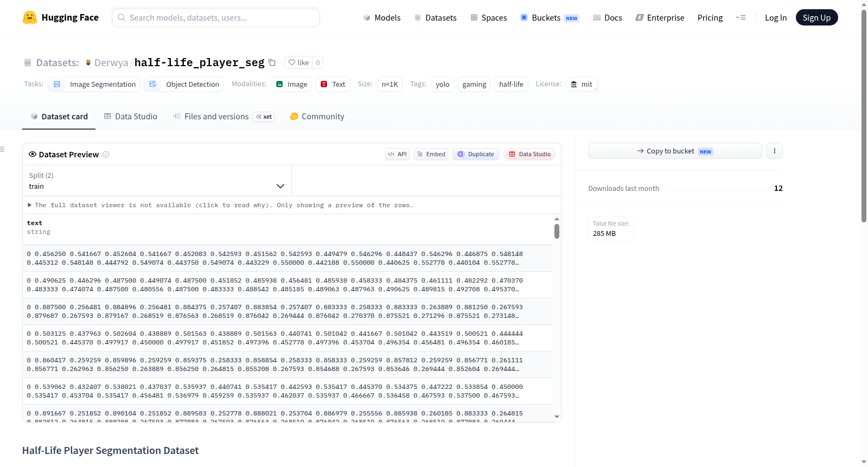868x467 pixels.
Task: Open Datasets in the top navigation
Action: [435, 17]
